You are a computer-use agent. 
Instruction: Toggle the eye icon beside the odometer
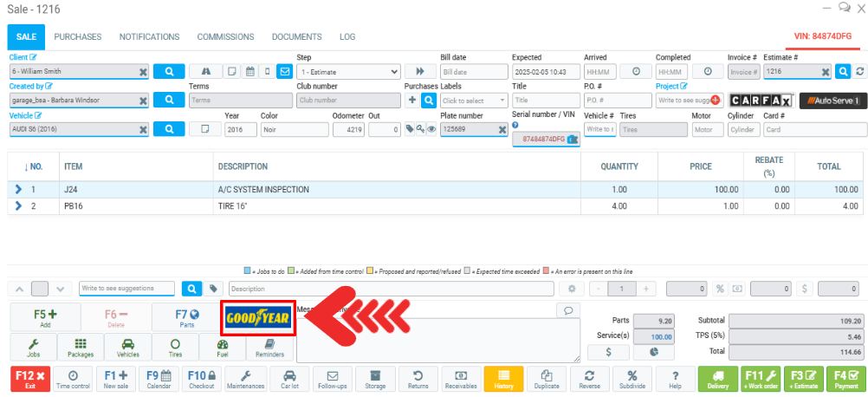[x=431, y=129]
